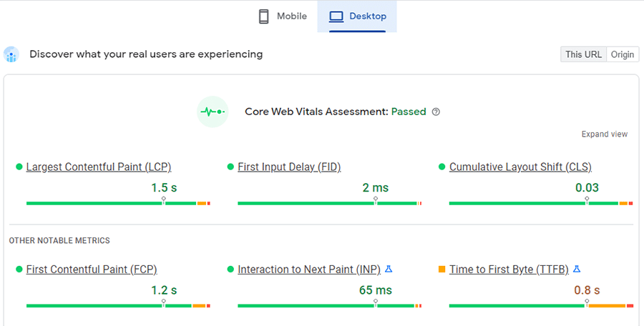Image resolution: width=644 pixels, height=326 pixels.
Task: Select the Desktop tab
Action: 357,16
